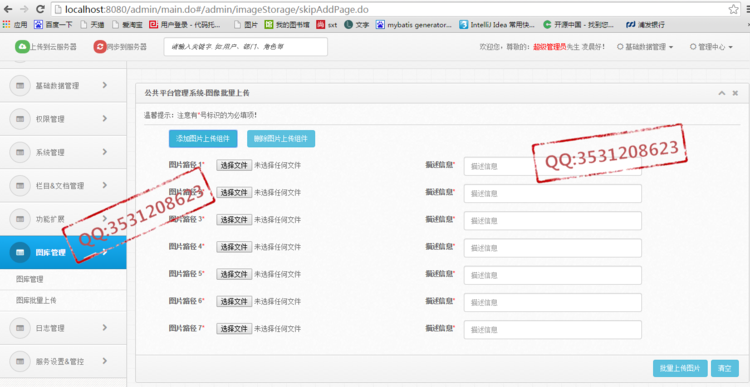Open the 图库管理 submenu item
The width and height of the screenshot is (750, 387).
coord(30,279)
